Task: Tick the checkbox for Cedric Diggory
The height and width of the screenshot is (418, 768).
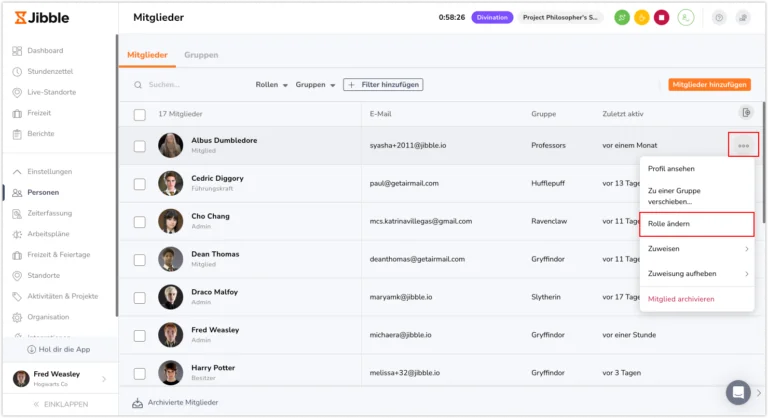Action: [x=140, y=184]
